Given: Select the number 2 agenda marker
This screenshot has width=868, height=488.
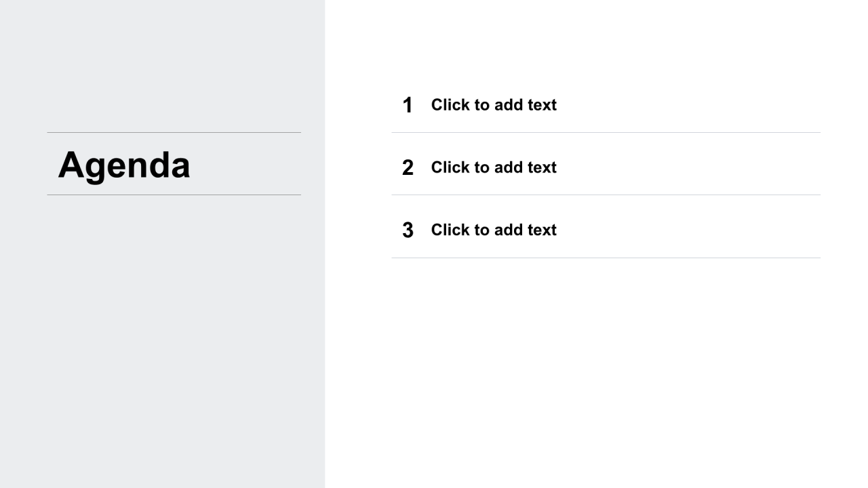Looking at the screenshot, I should point(408,167).
